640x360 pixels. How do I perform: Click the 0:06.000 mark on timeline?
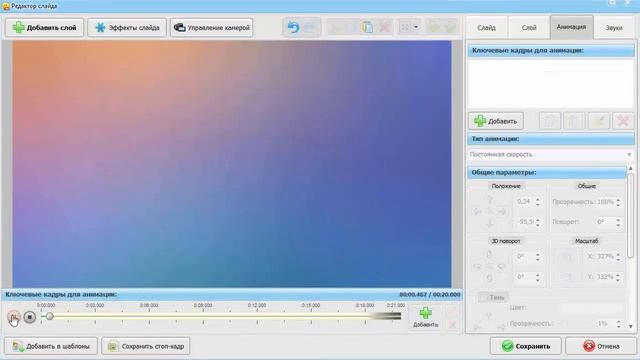pyautogui.click(x=149, y=305)
